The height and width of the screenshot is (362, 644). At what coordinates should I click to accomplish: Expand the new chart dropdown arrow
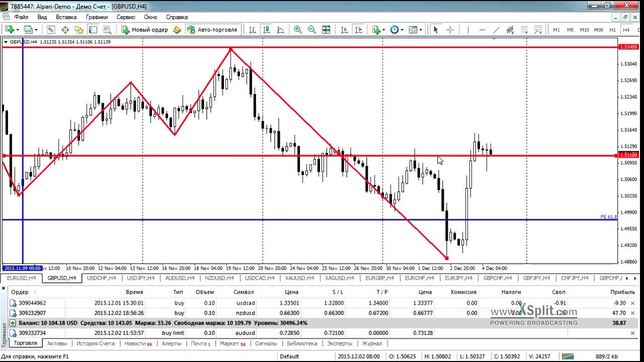[18, 30]
